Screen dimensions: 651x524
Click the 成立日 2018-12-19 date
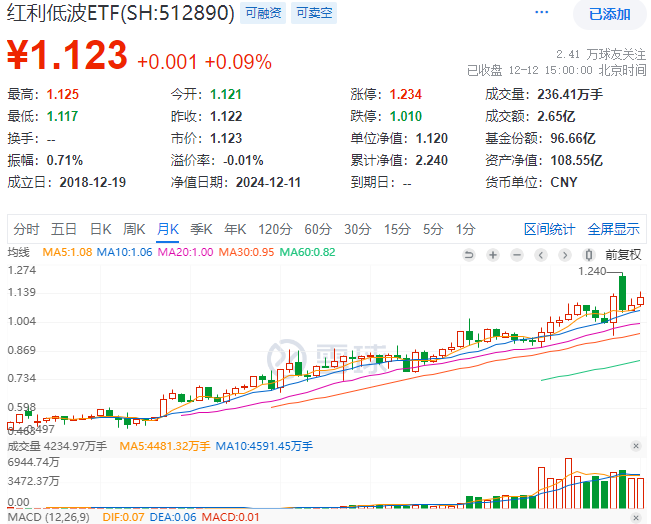[93, 182]
